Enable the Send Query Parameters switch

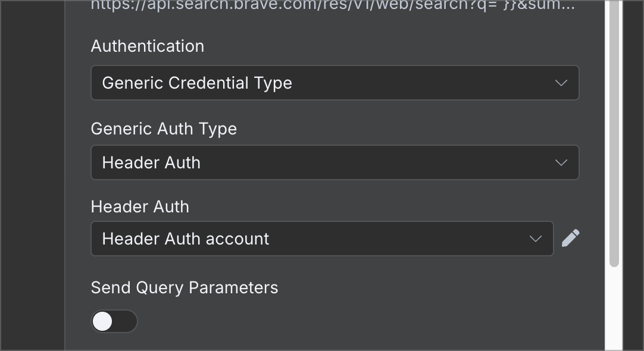pyautogui.click(x=114, y=321)
